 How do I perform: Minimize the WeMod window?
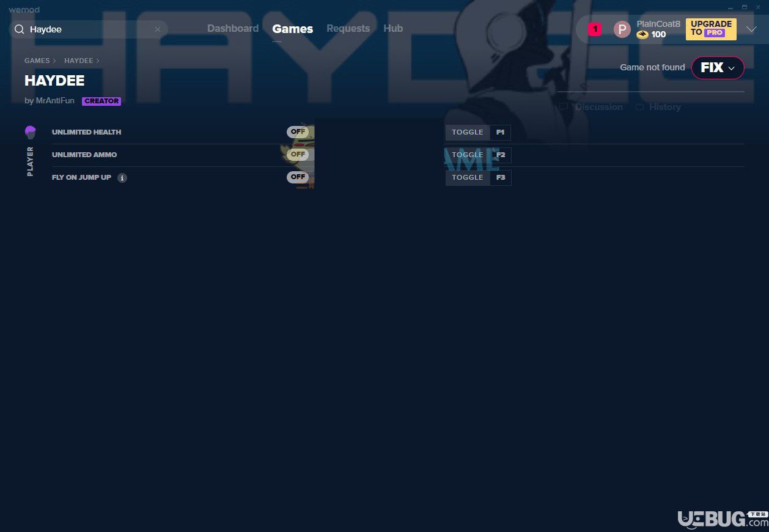click(x=730, y=7)
